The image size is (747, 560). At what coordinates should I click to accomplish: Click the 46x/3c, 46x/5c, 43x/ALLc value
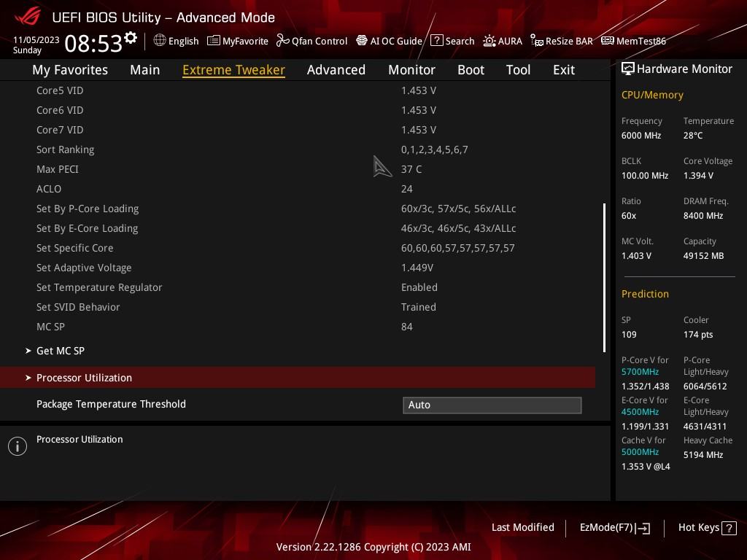point(458,228)
